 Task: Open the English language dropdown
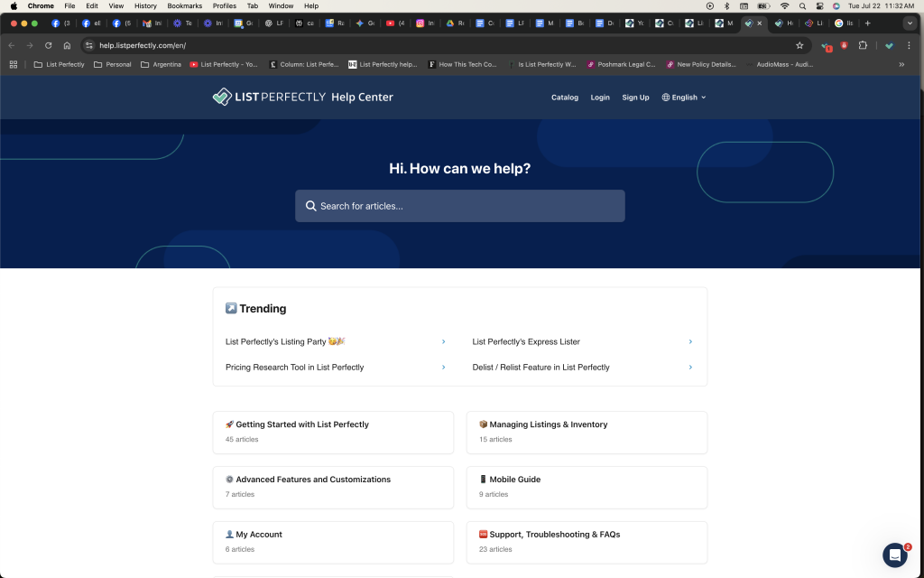pyautogui.click(x=684, y=98)
